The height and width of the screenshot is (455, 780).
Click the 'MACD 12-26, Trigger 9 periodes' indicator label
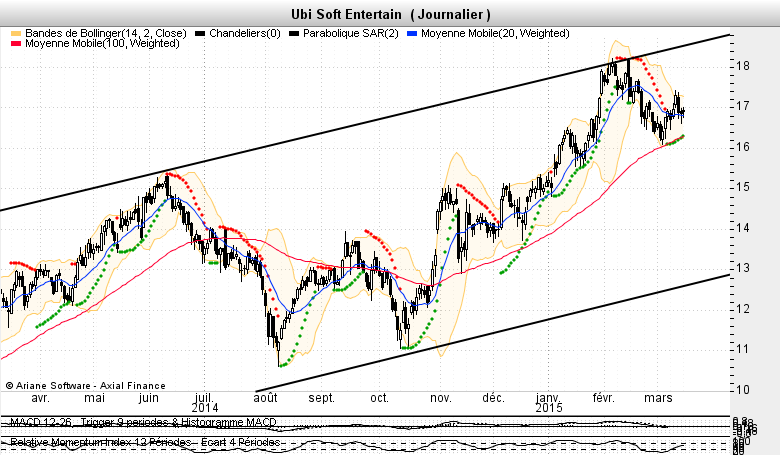point(90,423)
